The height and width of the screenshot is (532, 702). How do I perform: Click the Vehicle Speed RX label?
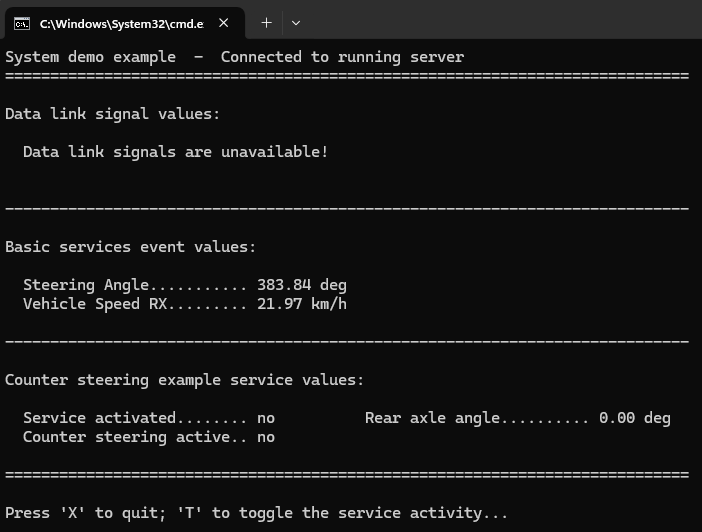(86, 304)
